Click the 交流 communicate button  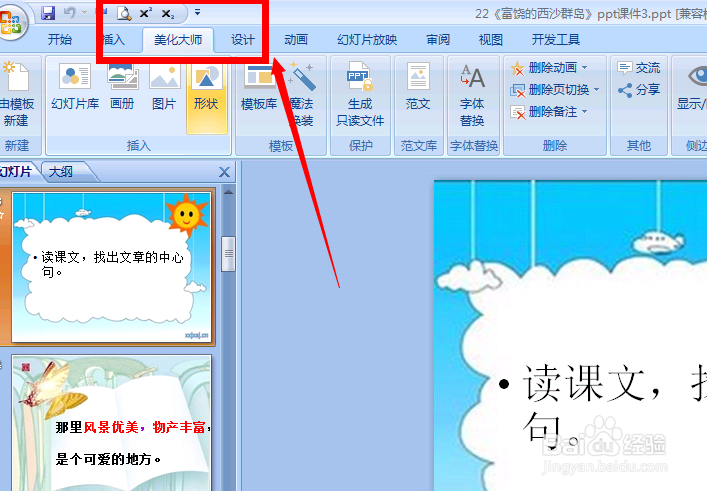[x=638, y=68]
